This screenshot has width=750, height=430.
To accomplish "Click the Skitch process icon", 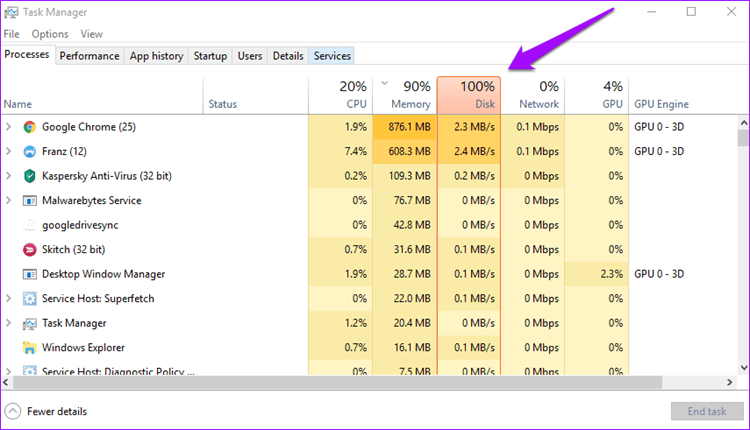I will [30, 250].
